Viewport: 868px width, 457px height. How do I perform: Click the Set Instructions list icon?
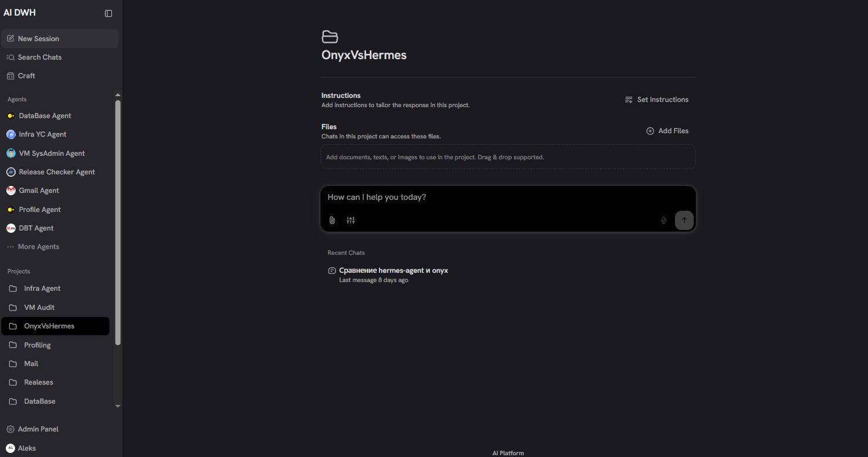[629, 100]
